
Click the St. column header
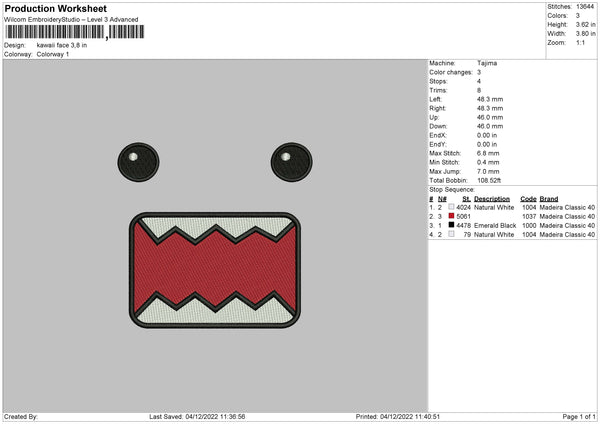467,198
